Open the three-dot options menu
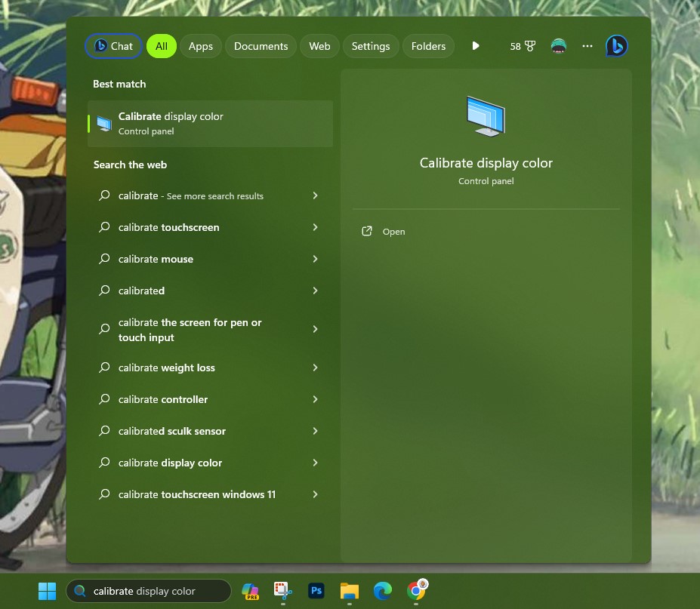 [587, 46]
